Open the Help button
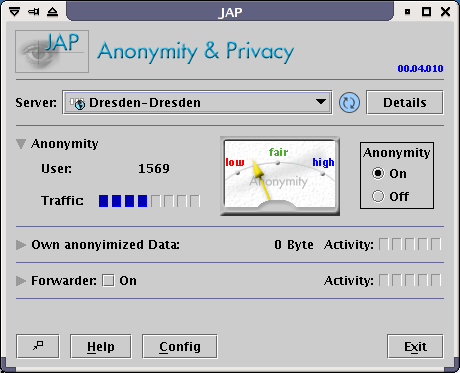 [x=101, y=346]
